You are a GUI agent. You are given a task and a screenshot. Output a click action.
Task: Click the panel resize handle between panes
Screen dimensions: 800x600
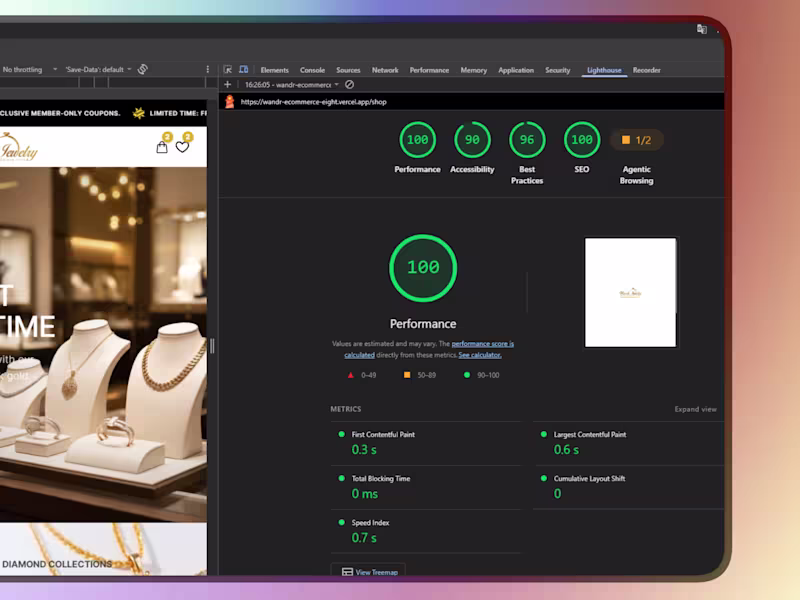[212, 346]
